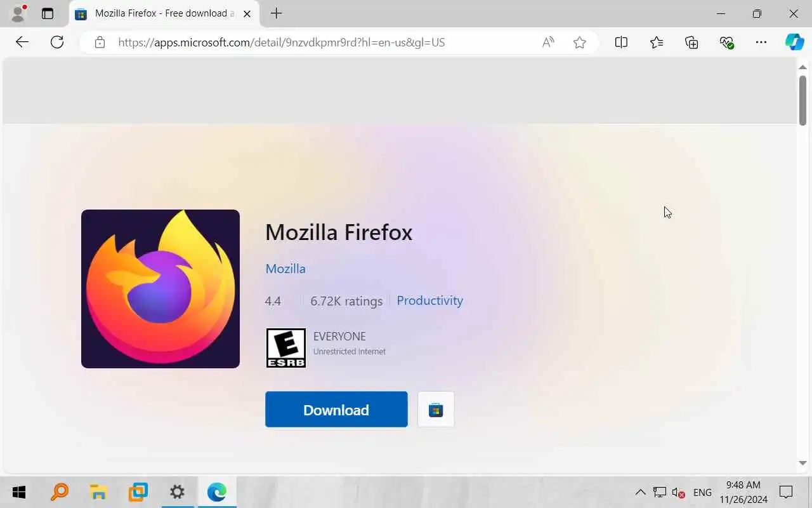Open the VirtualBox-style taskbar app icon
812x508 pixels.
[x=138, y=492]
